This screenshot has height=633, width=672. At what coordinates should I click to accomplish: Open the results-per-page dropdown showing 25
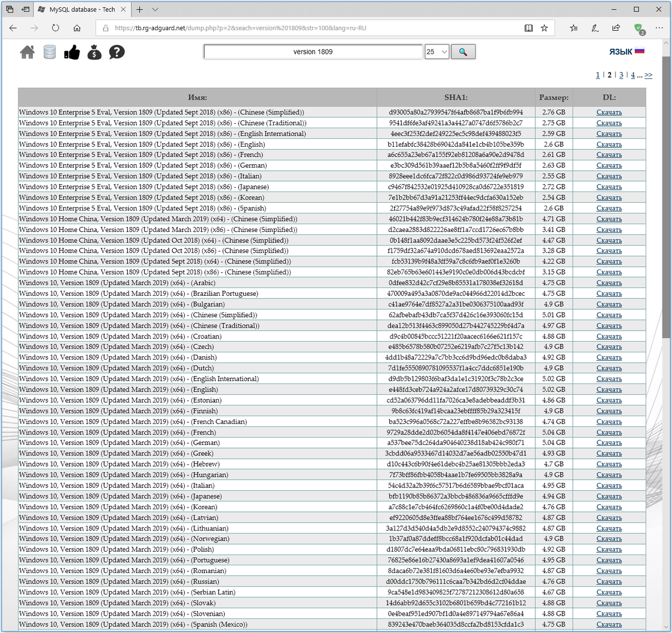[x=437, y=52]
